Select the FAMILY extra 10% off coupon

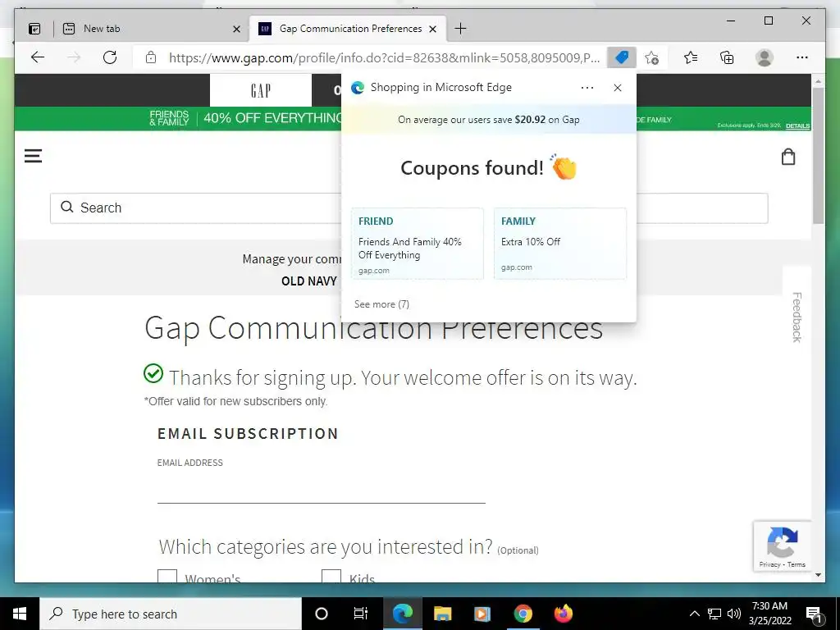pyautogui.click(x=559, y=244)
